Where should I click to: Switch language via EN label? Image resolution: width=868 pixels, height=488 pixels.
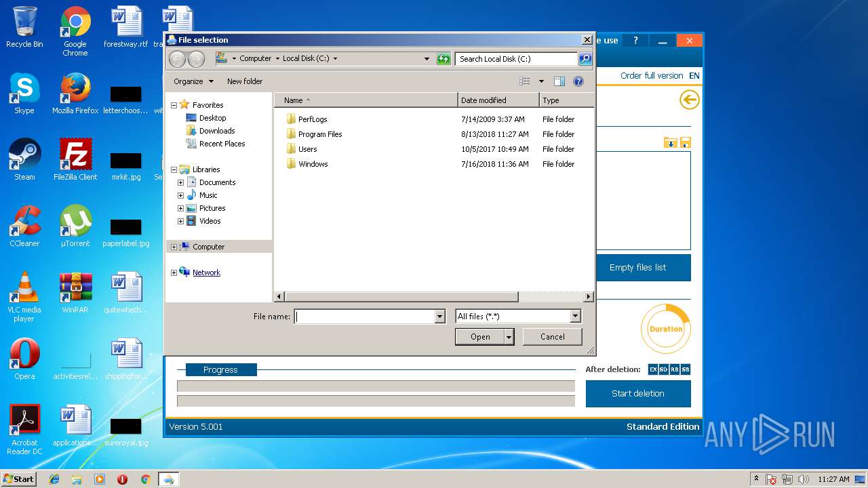tap(694, 76)
